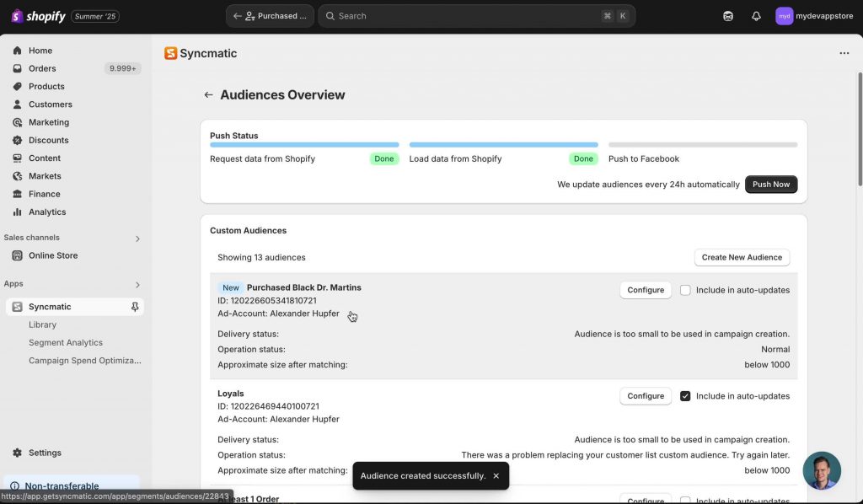
Task: Expand the Apps section
Action: pos(137,285)
